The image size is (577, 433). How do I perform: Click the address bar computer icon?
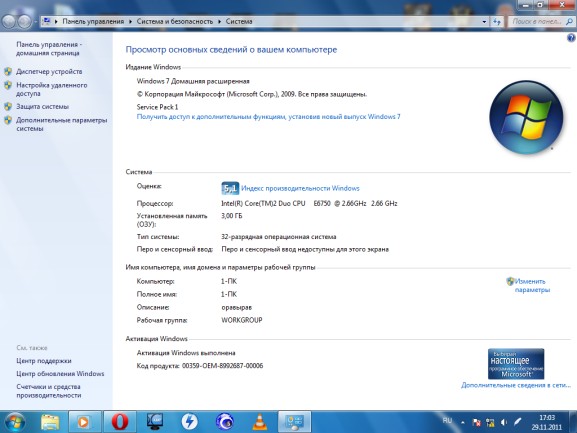click(46, 21)
